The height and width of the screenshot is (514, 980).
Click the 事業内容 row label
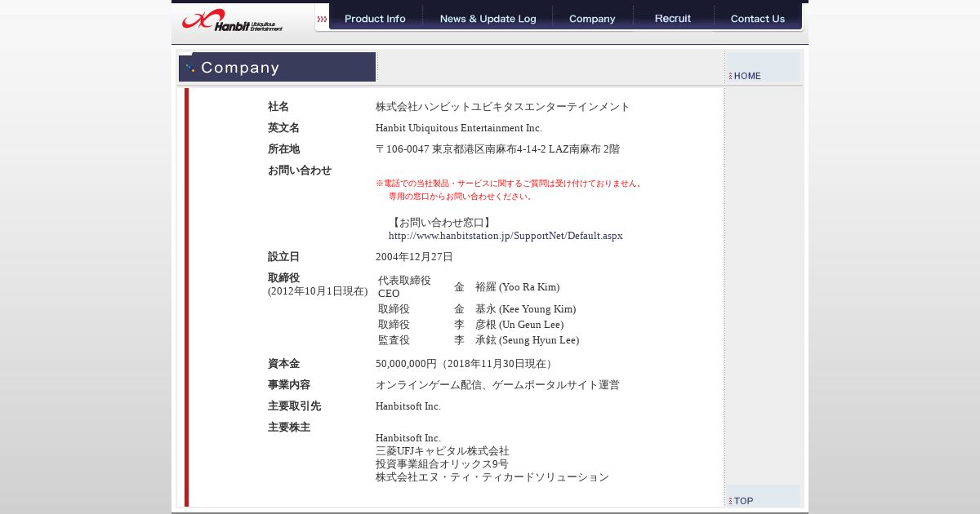click(x=289, y=385)
